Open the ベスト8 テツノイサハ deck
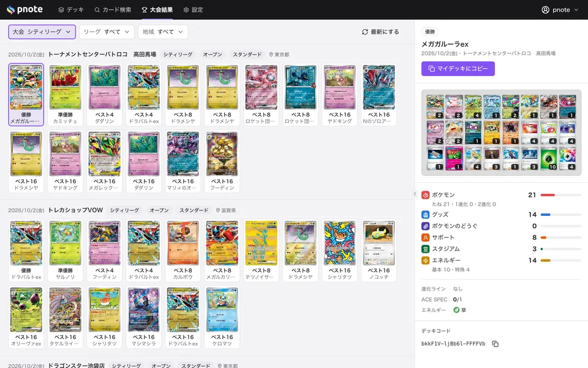This screenshot has width=588, height=368. (x=262, y=250)
